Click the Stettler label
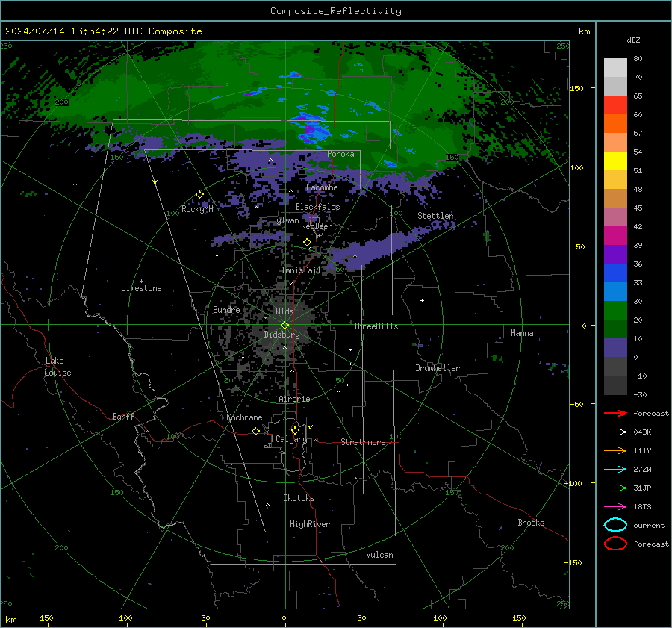The width and height of the screenshot is (672, 628). point(435,216)
